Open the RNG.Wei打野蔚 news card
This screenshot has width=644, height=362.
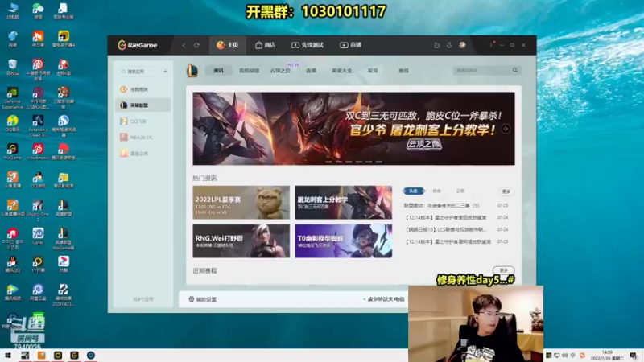(241, 241)
